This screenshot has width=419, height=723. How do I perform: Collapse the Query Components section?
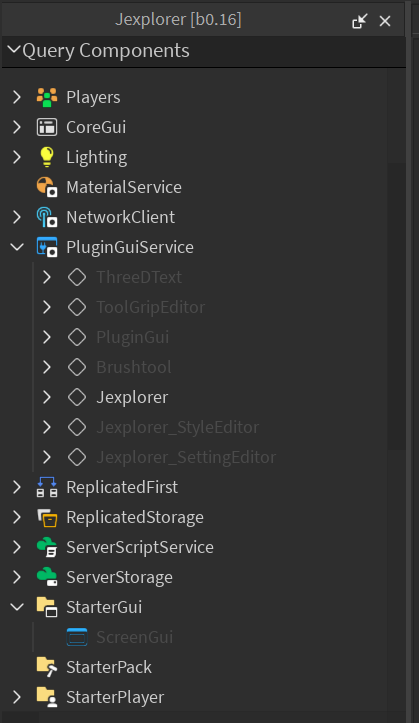pyautogui.click(x=14, y=49)
